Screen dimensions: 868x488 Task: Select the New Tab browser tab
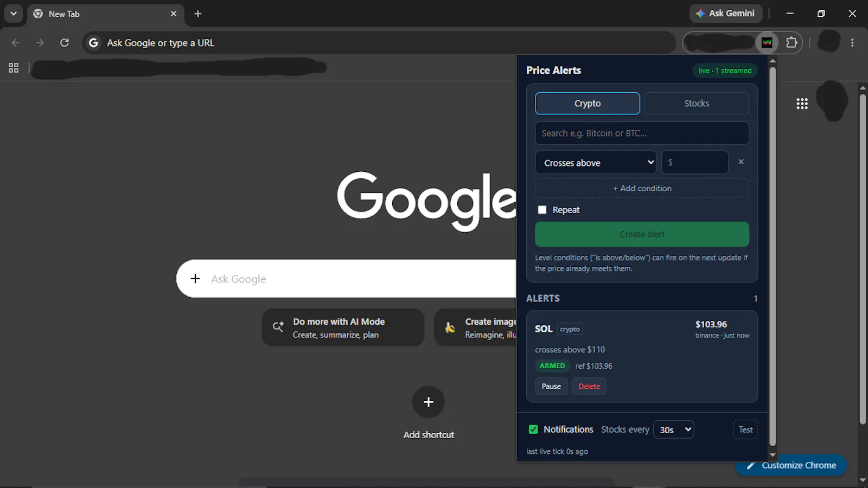pos(106,14)
